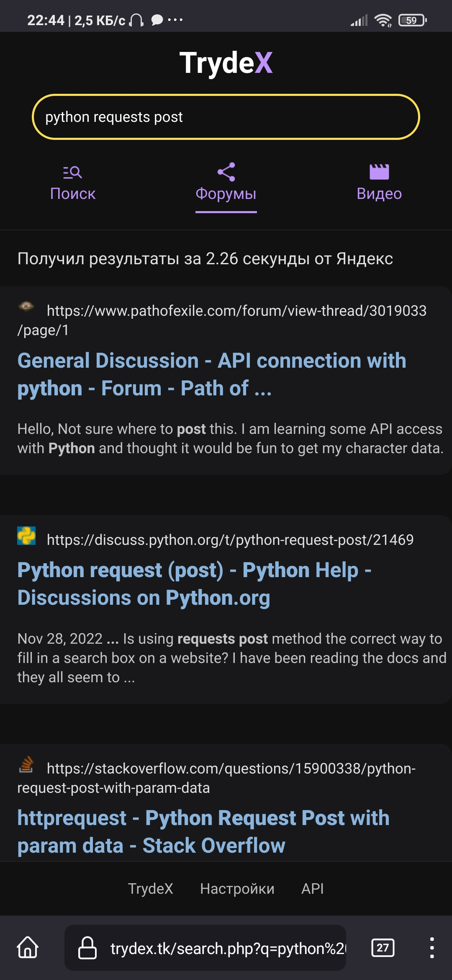The width and height of the screenshot is (452, 980).
Task: Tap the Stack Overflow favicon
Action: pos(26,764)
